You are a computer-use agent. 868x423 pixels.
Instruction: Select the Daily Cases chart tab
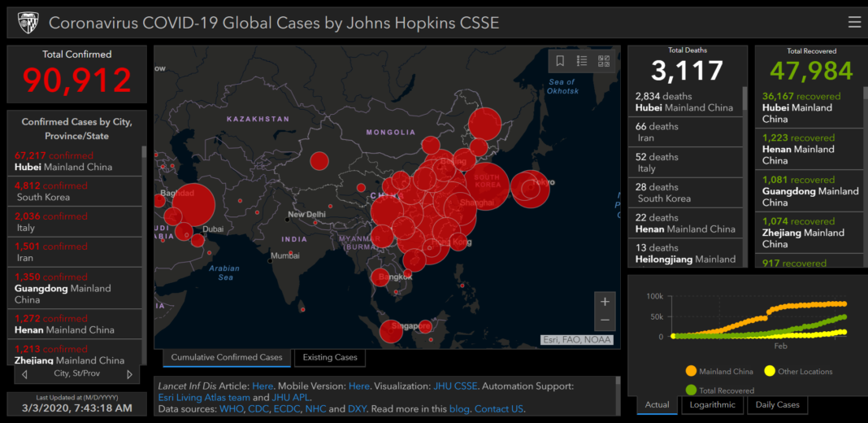tap(777, 405)
